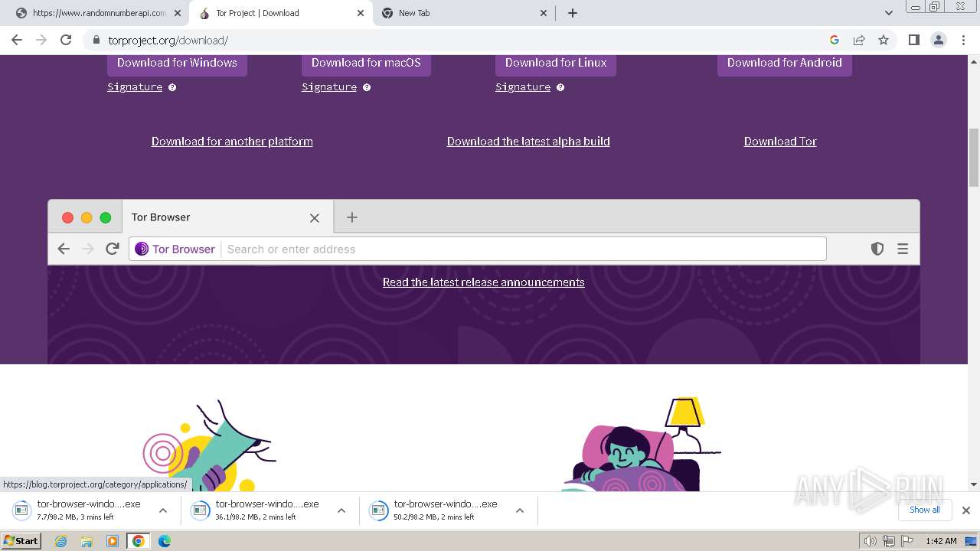Click network icon in system tray
This screenshot has width=980, height=551.
889,541
